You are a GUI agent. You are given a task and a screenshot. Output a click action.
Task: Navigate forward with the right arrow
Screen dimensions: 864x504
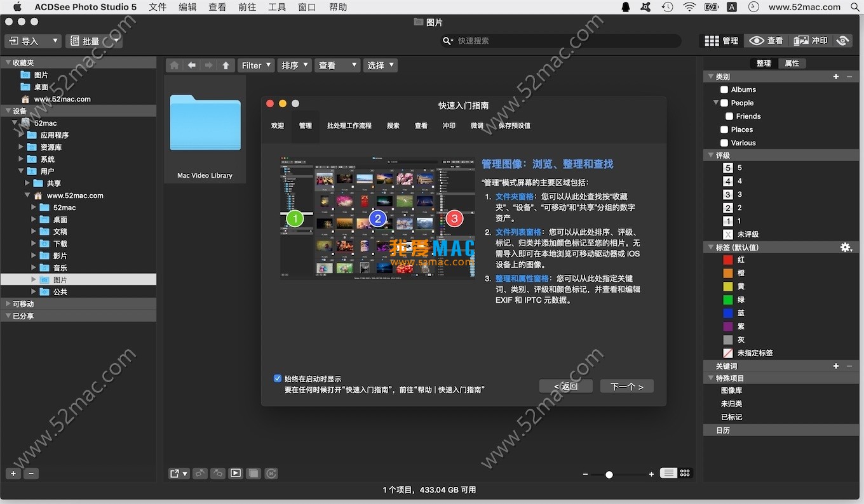[x=208, y=65]
